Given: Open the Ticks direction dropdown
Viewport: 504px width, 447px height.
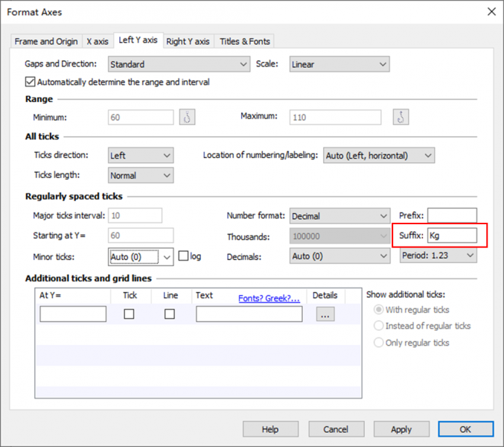Looking at the screenshot, I should point(141,156).
